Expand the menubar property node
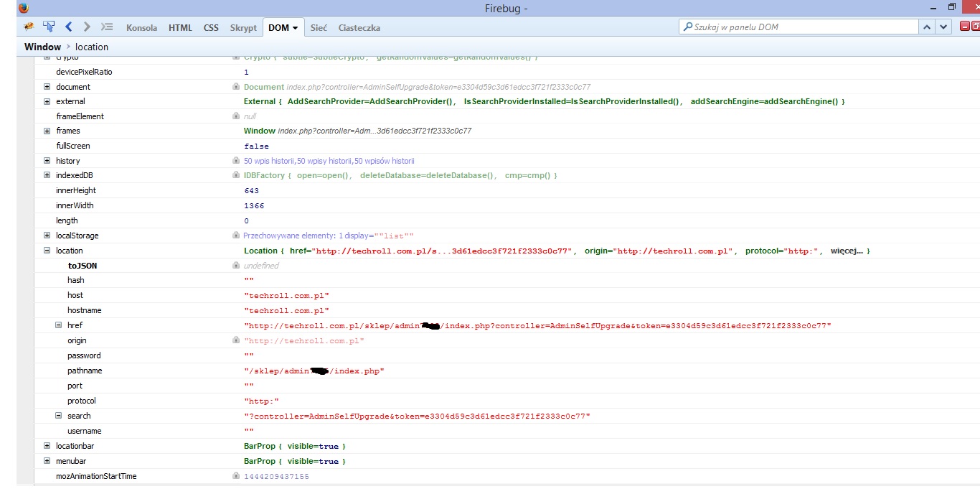The width and height of the screenshot is (980, 489). [47, 461]
